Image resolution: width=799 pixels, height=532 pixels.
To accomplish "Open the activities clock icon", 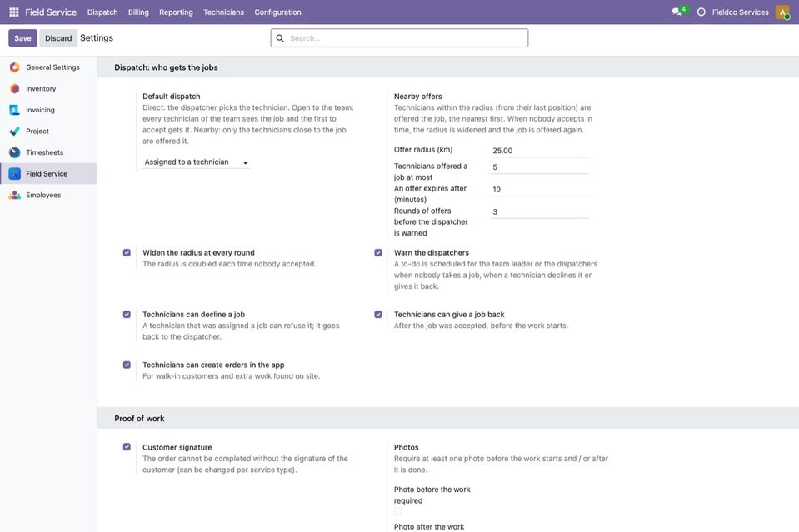I will [702, 12].
